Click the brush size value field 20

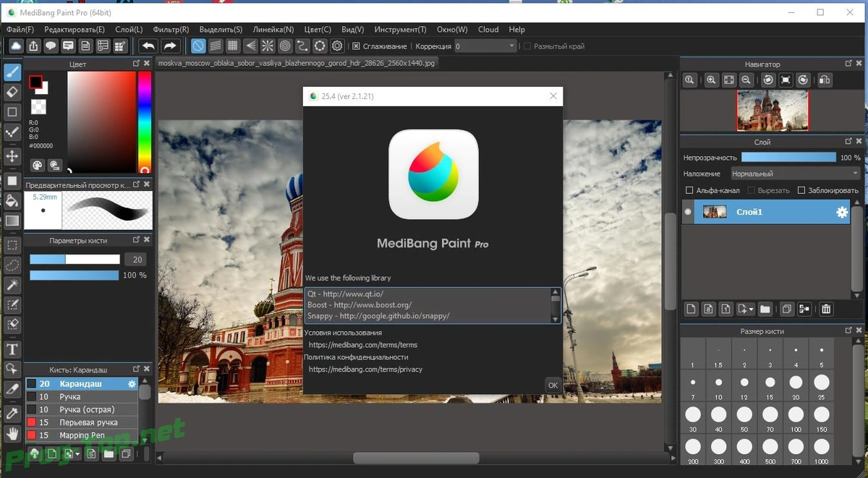(135, 260)
